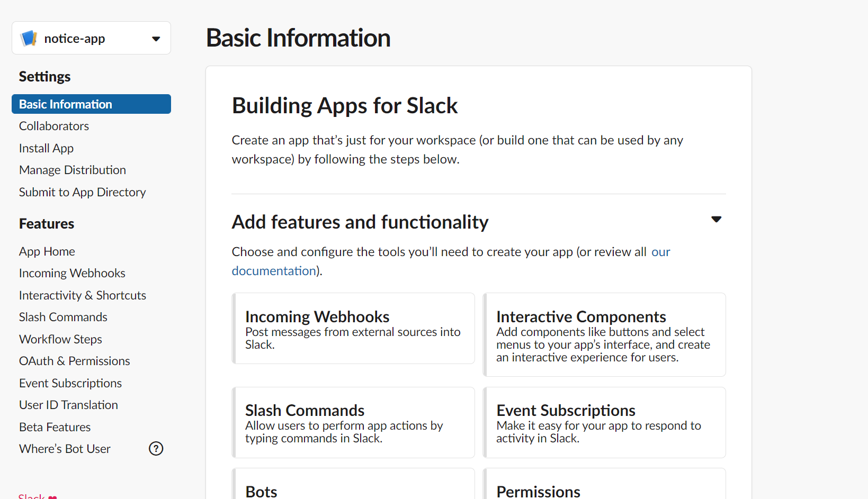This screenshot has height=499, width=868.
Task: Open Submit to App Directory
Action: 82,192
